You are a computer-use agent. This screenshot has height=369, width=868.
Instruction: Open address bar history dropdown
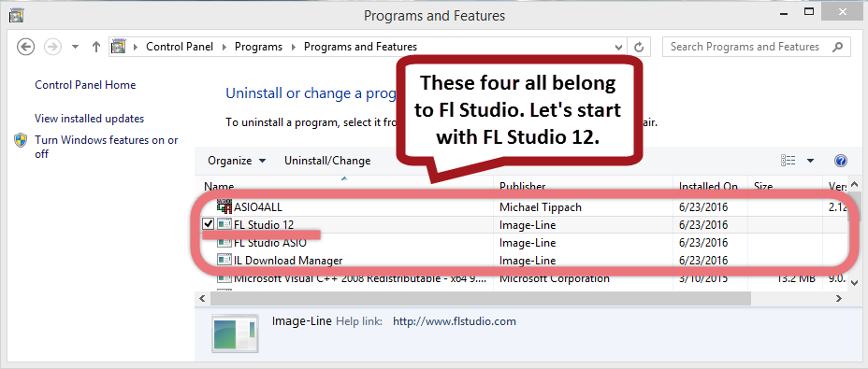point(619,47)
